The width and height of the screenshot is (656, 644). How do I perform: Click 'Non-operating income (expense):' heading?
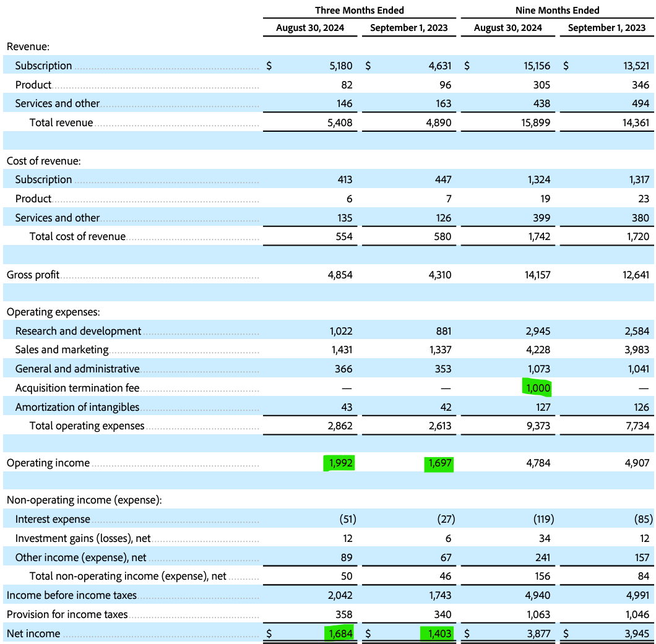tap(84, 500)
